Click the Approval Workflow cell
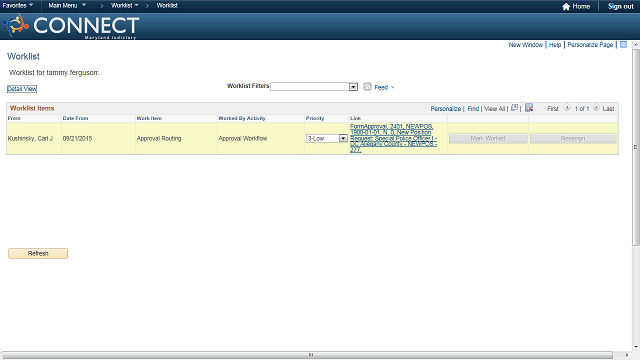The width and height of the screenshot is (640, 360). (x=242, y=138)
